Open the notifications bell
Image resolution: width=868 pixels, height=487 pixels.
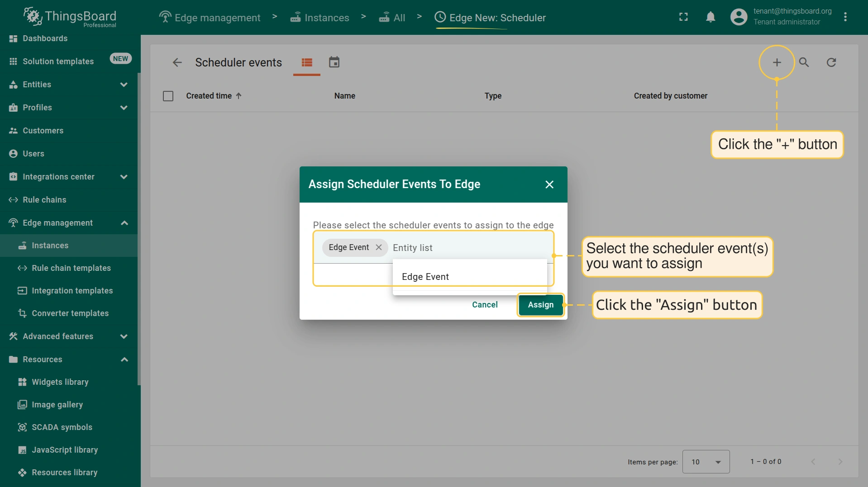[x=711, y=17]
